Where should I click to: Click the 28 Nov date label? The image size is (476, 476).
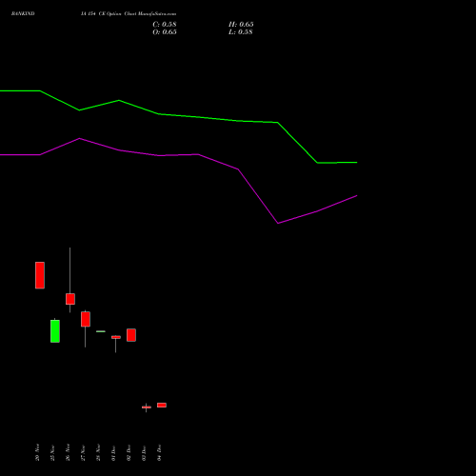coord(98,452)
